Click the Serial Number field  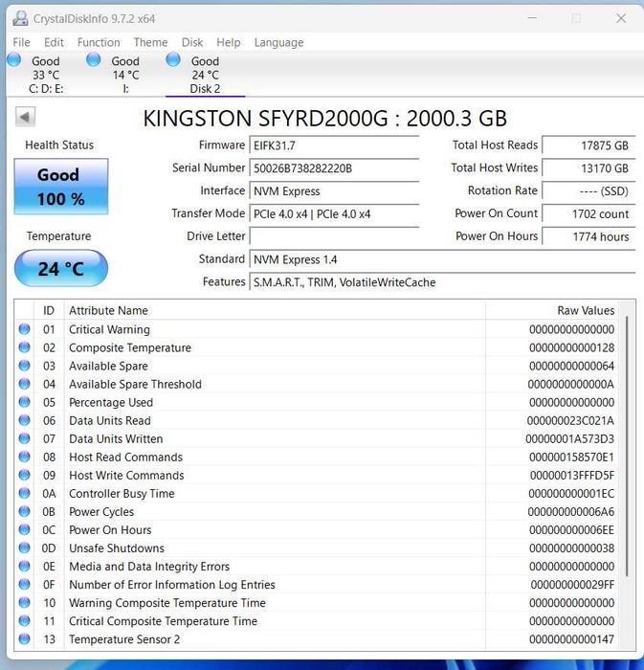(x=334, y=168)
